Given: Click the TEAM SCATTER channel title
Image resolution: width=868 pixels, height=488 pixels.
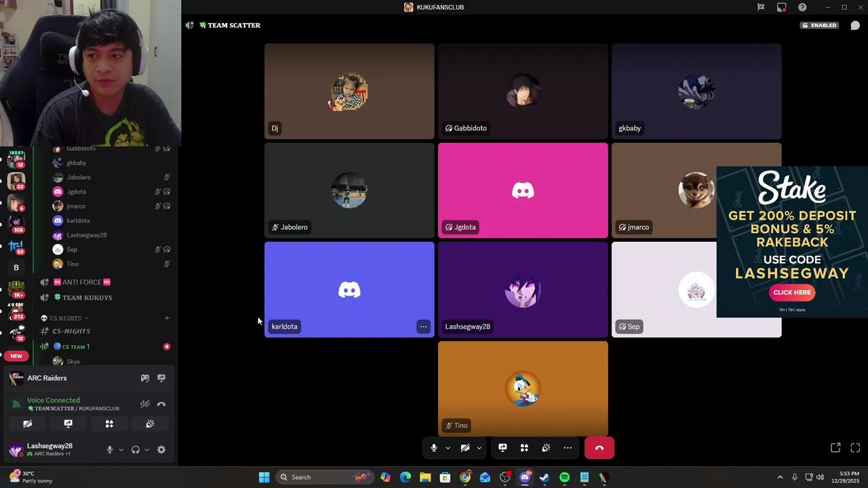Looking at the screenshot, I should click(234, 25).
